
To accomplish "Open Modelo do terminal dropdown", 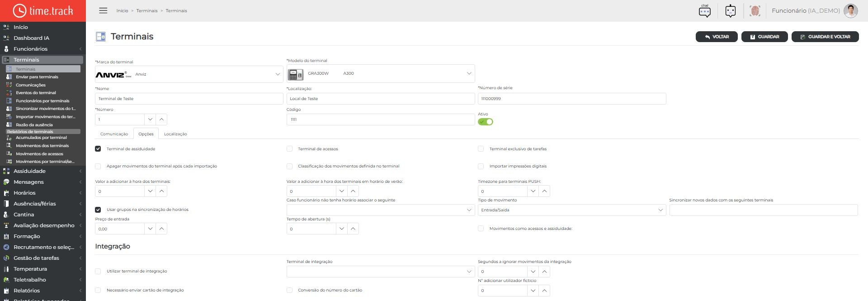I will click(x=381, y=73).
